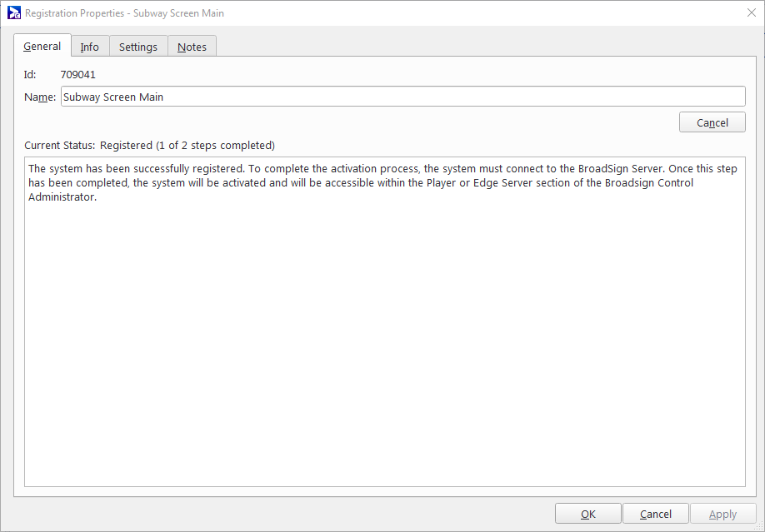Screen dimensions: 765x532
Task: Switch to the General tab
Action: (x=42, y=47)
